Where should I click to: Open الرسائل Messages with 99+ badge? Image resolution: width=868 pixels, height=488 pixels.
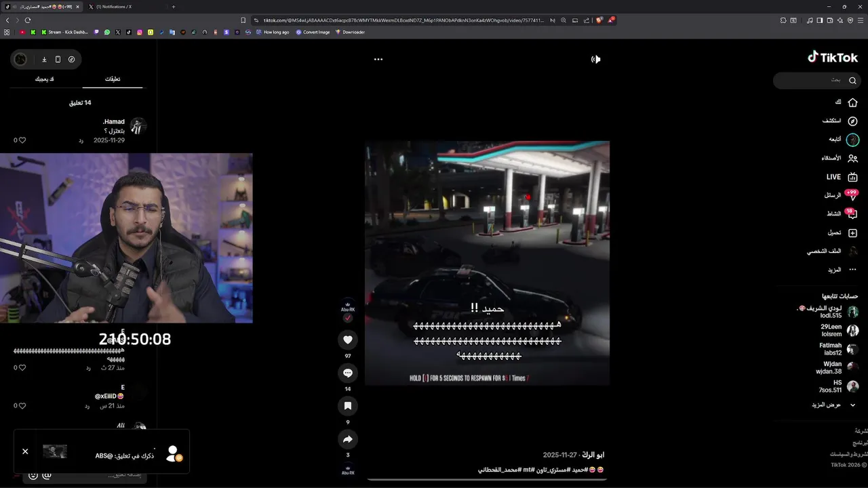click(841, 195)
